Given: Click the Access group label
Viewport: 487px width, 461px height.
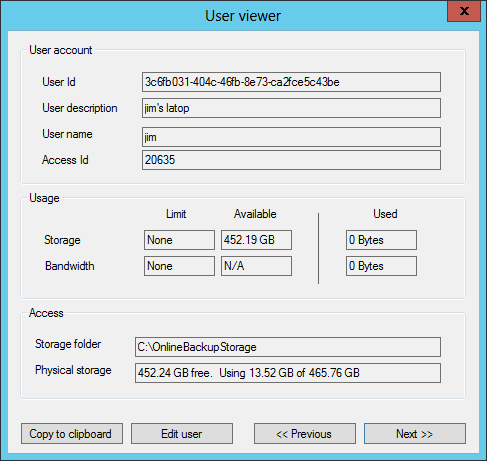Looking at the screenshot, I should (x=46, y=313).
